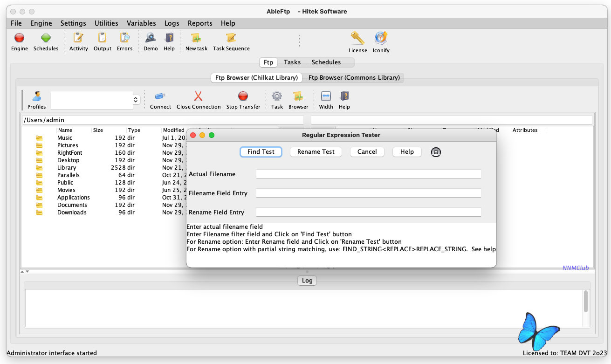The width and height of the screenshot is (611, 364).
Task: Click the split pane up arrow above Log
Action: tap(21, 271)
